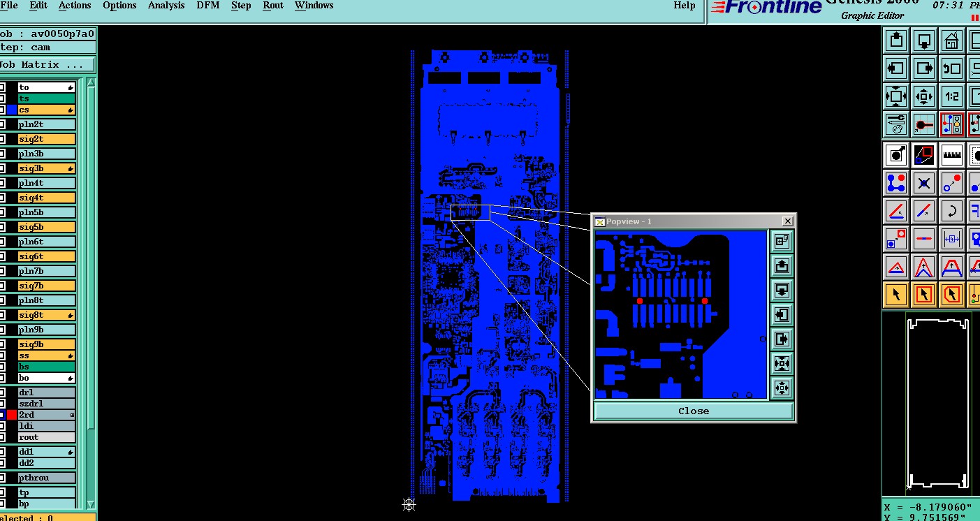This screenshot has height=521, width=980.
Task: Toggle the checkbox beside layer sig2t
Action: pos(2,139)
